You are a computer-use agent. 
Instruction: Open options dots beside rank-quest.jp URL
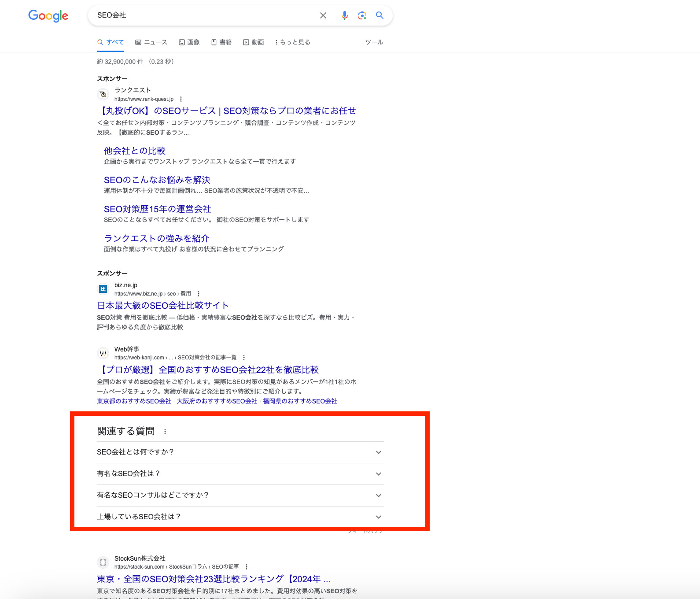(x=181, y=99)
